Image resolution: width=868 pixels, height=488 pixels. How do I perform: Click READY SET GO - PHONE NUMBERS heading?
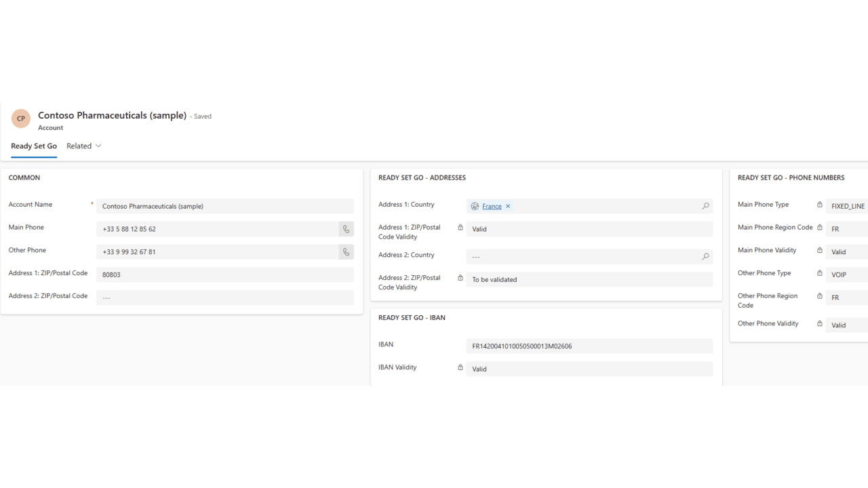(x=791, y=178)
